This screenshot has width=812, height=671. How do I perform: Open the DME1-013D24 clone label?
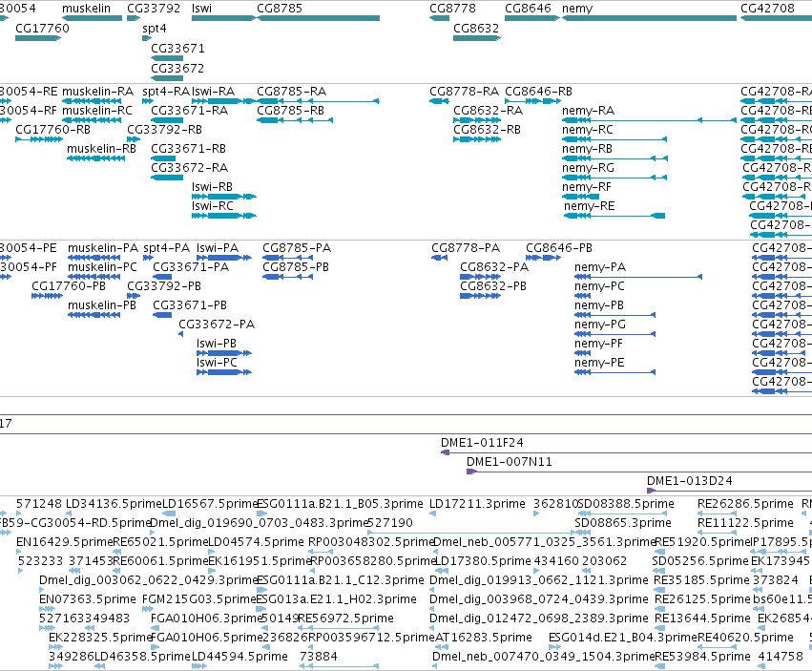690,482
